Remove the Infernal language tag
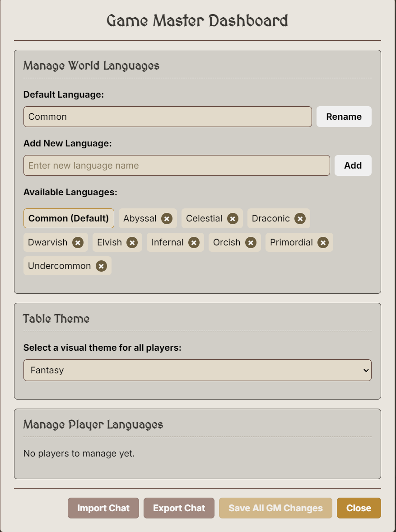Viewport: 396px width, 532px height. (194, 243)
